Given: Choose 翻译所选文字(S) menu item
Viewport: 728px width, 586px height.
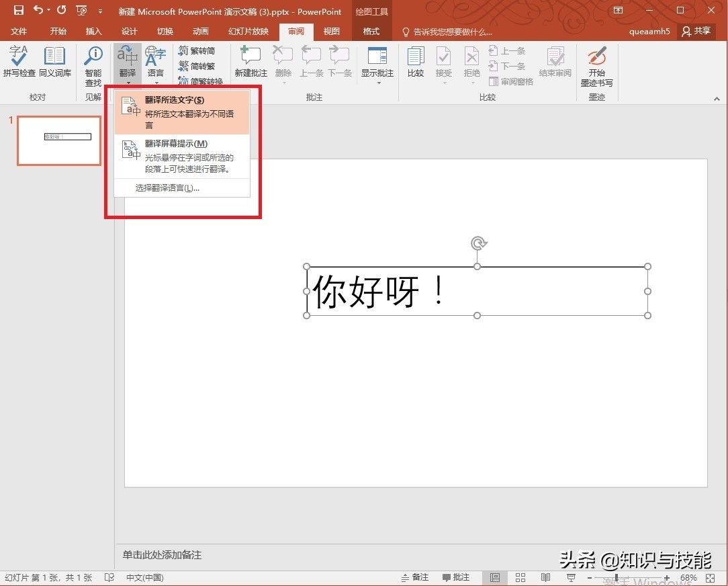Looking at the screenshot, I should click(182, 112).
